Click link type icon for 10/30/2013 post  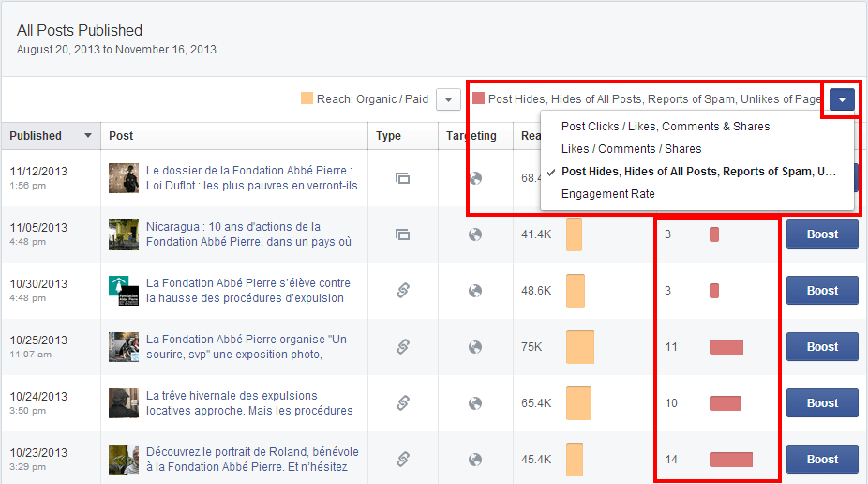(402, 291)
